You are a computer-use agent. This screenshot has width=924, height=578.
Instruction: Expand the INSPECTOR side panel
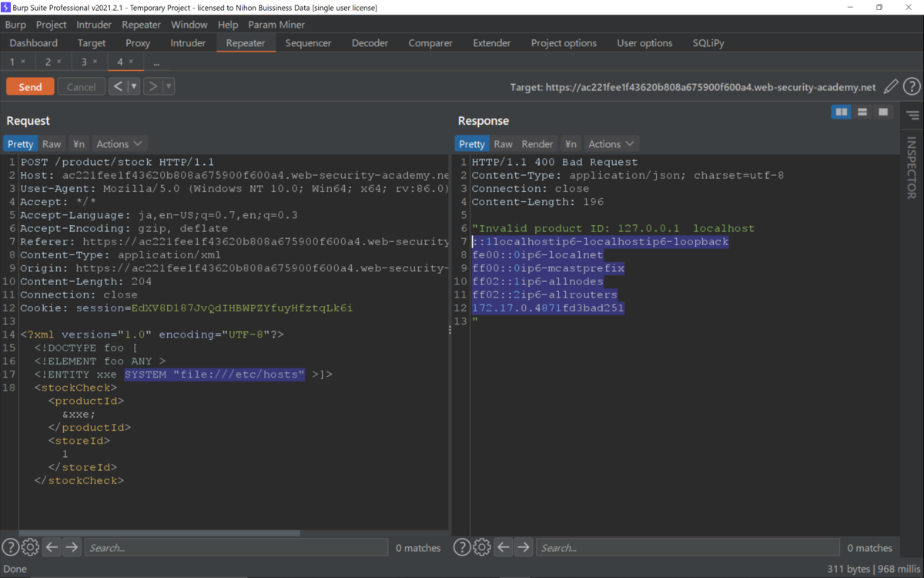pyautogui.click(x=912, y=167)
